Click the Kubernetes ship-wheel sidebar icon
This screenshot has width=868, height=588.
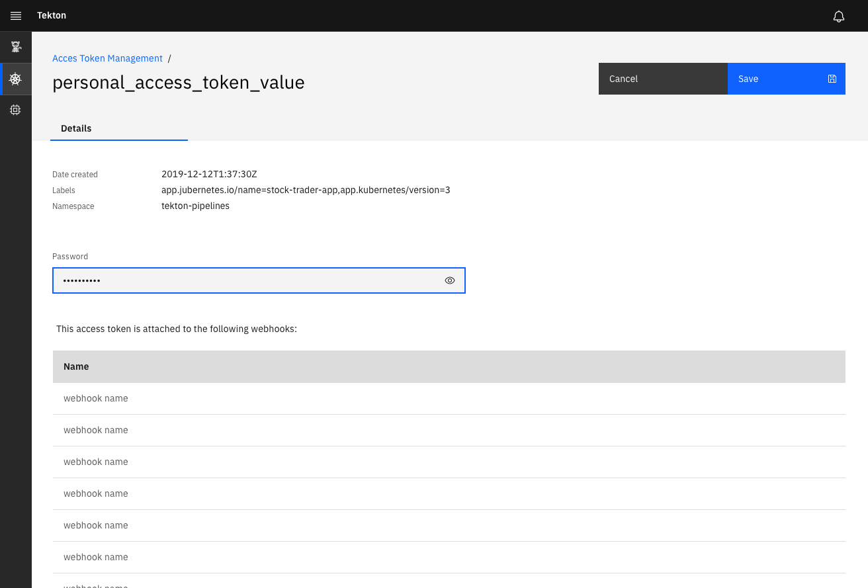point(15,79)
